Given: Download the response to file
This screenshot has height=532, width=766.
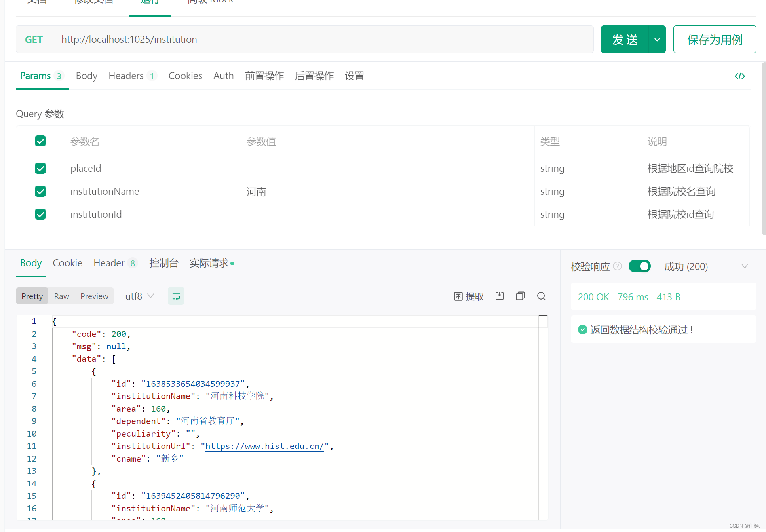Looking at the screenshot, I should tap(500, 296).
